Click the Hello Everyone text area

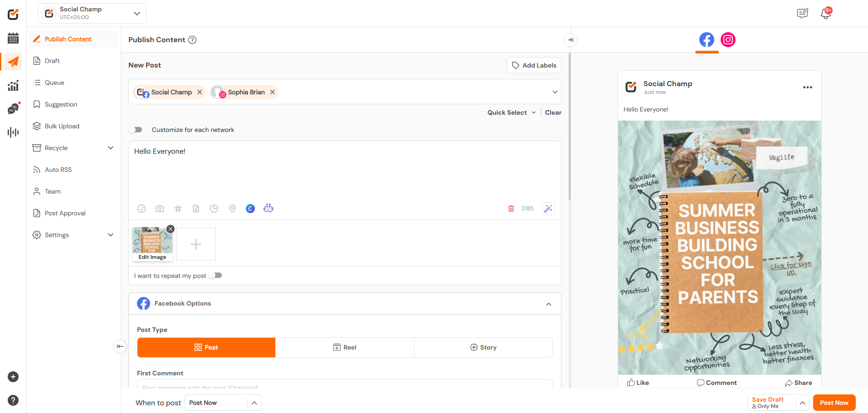click(x=345, y=171)
